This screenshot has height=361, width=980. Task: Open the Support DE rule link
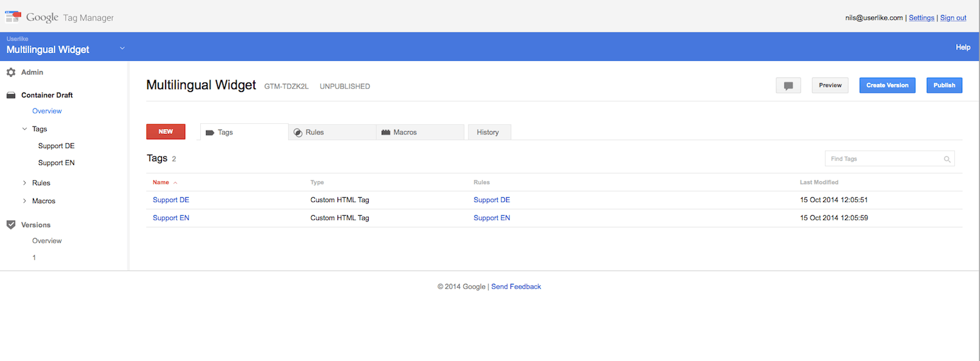492,200
